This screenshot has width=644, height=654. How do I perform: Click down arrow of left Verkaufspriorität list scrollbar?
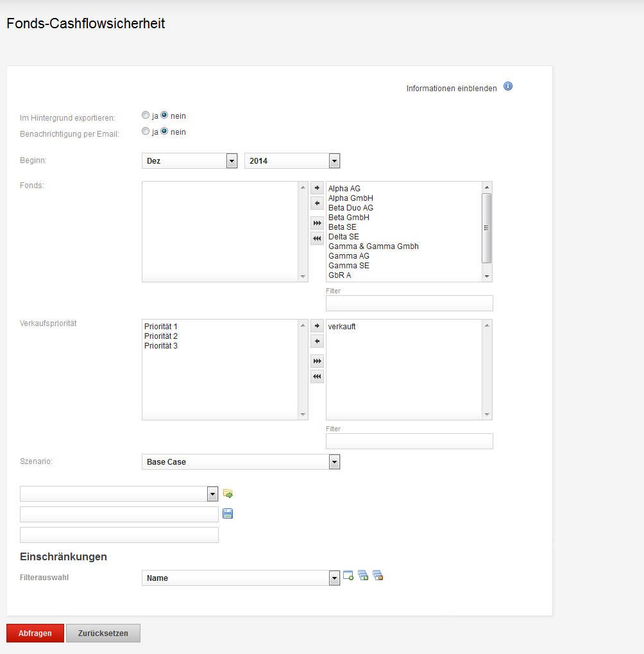tap(303, 415)
